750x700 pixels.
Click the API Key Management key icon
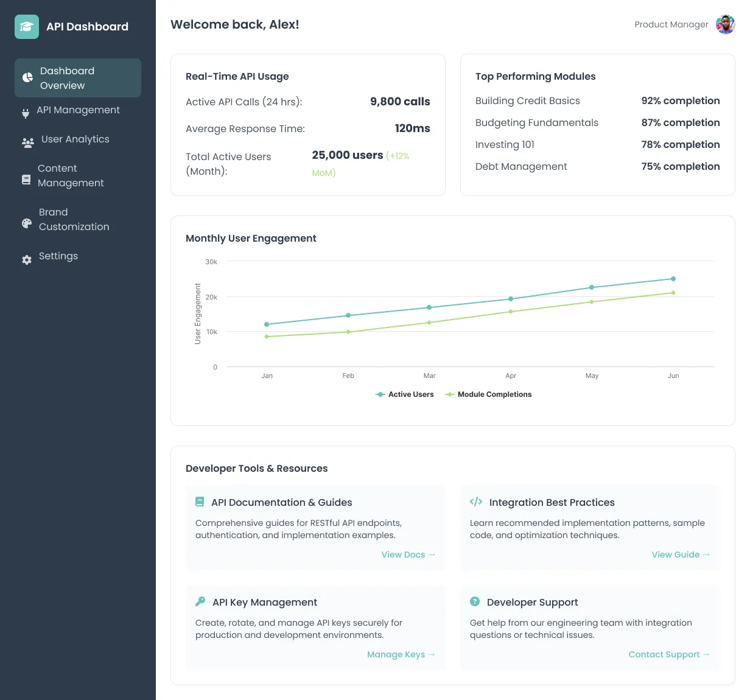[x=200, y=601]
